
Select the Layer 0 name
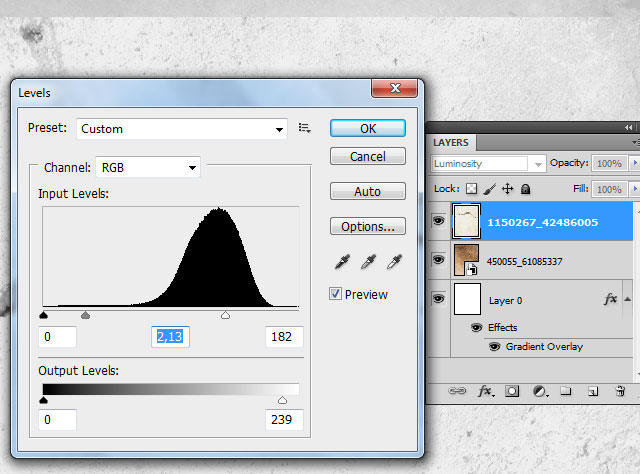[x=505, y=300]
